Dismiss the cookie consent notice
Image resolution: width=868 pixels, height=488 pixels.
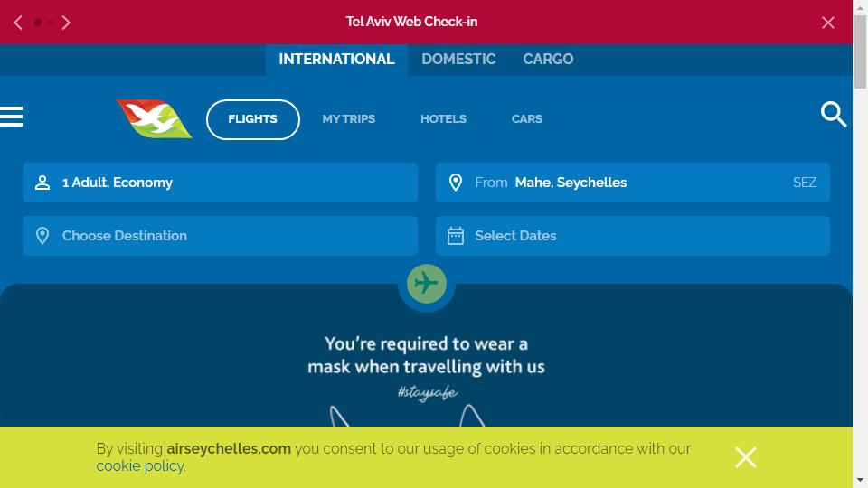(x=745, y=457)
